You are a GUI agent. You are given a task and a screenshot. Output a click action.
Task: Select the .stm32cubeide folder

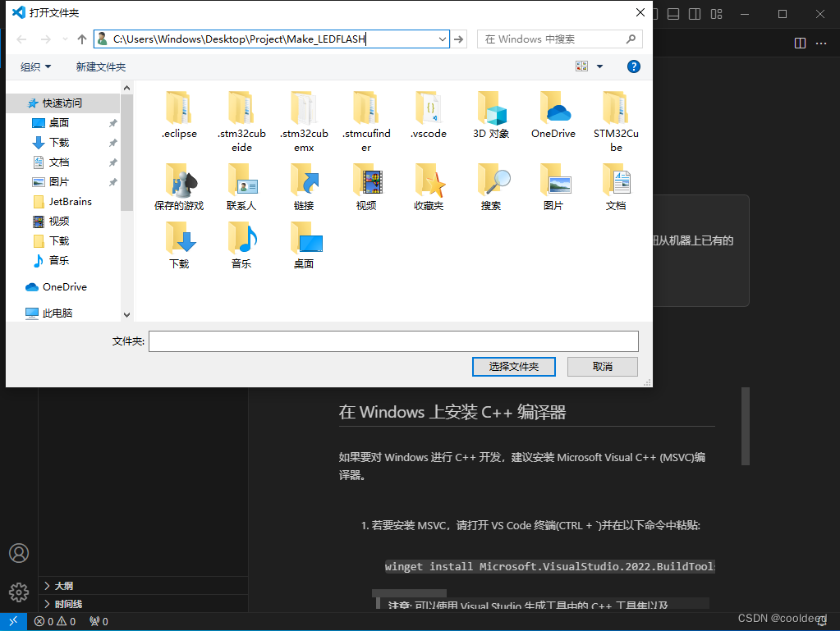241,122
